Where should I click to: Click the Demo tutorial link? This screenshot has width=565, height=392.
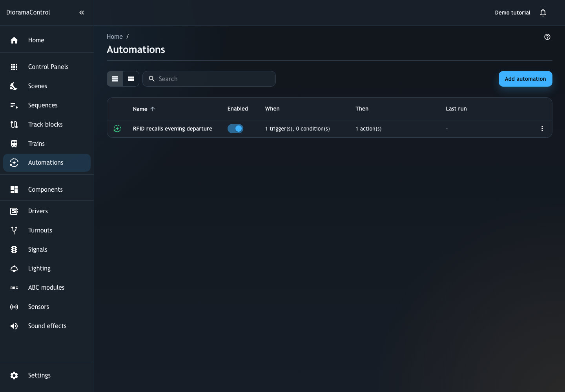(512, 13)
